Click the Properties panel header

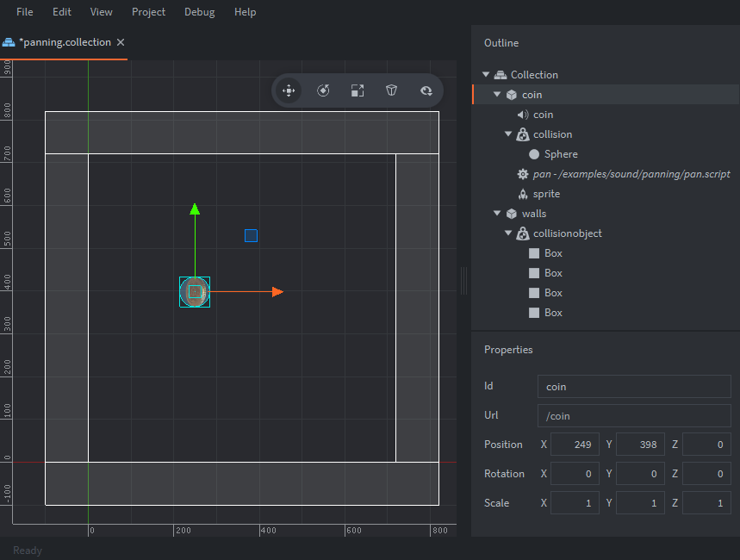508,350
